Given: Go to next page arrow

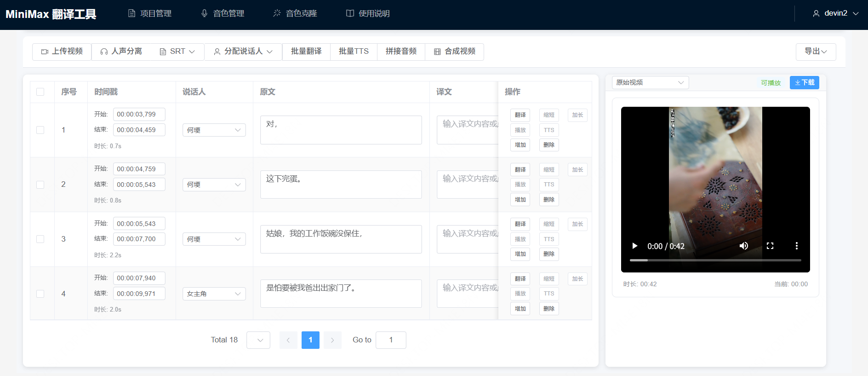Looking at the screenshot, I should (x=332, y=340).
